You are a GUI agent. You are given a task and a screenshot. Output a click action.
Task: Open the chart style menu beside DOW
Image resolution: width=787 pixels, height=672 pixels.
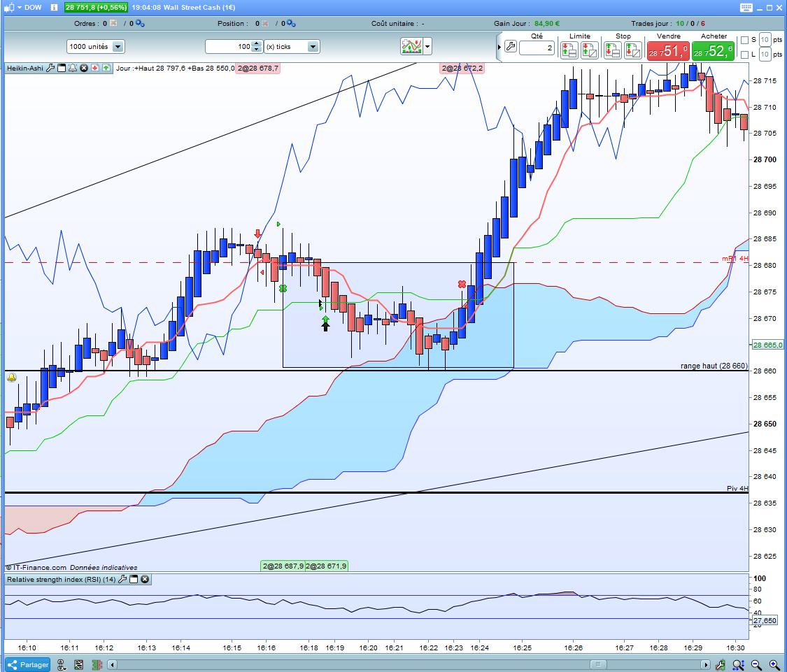pos(13,8)
